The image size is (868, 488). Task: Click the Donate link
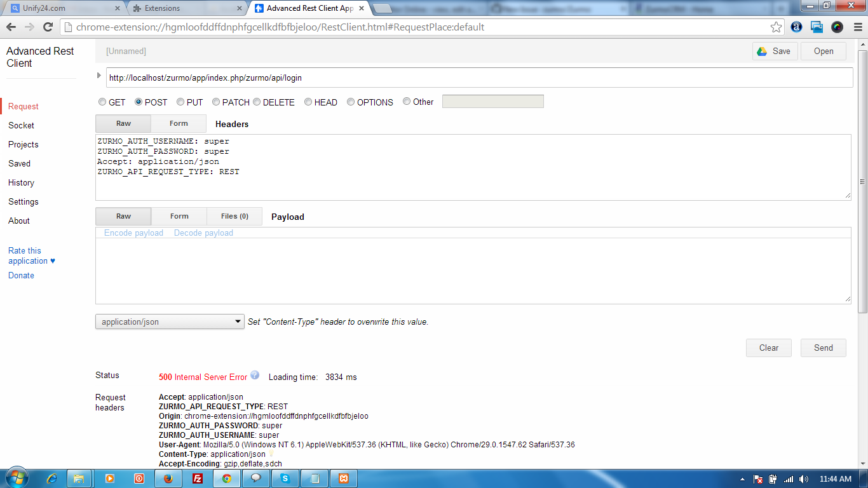[x=21, y=275]
